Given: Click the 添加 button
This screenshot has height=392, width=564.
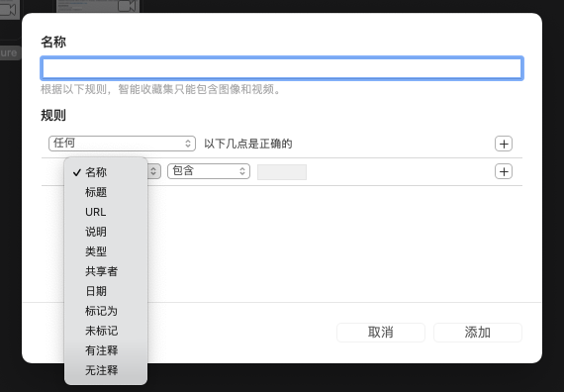Looking at the screenshot, I should 478,333.
